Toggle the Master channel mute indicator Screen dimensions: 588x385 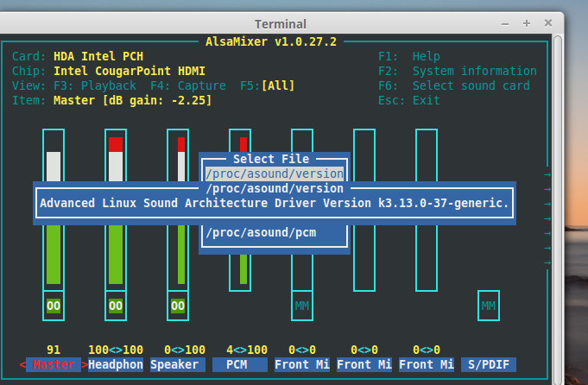pos(54,306)
